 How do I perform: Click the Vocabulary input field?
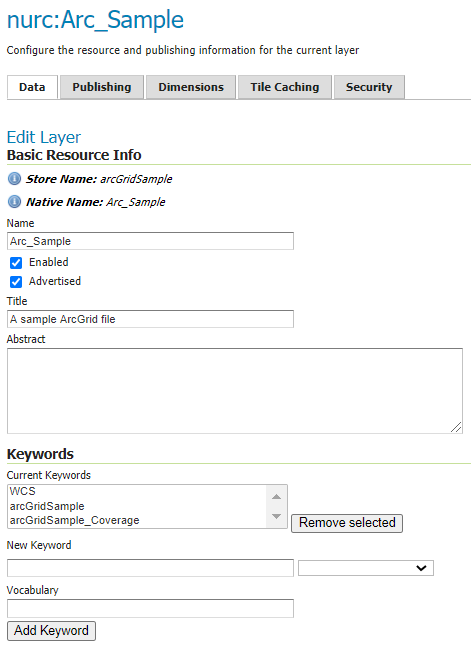pyautogui.click(x=150, y=609)
